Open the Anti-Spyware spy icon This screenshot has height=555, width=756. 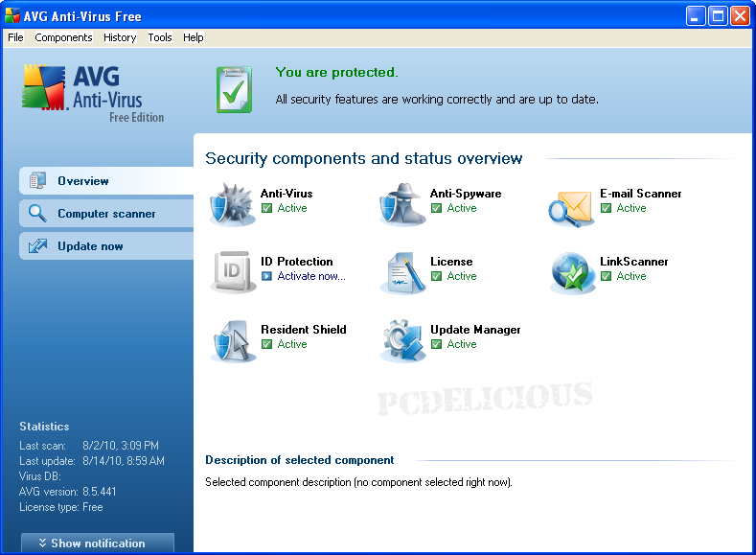[402, 204]
